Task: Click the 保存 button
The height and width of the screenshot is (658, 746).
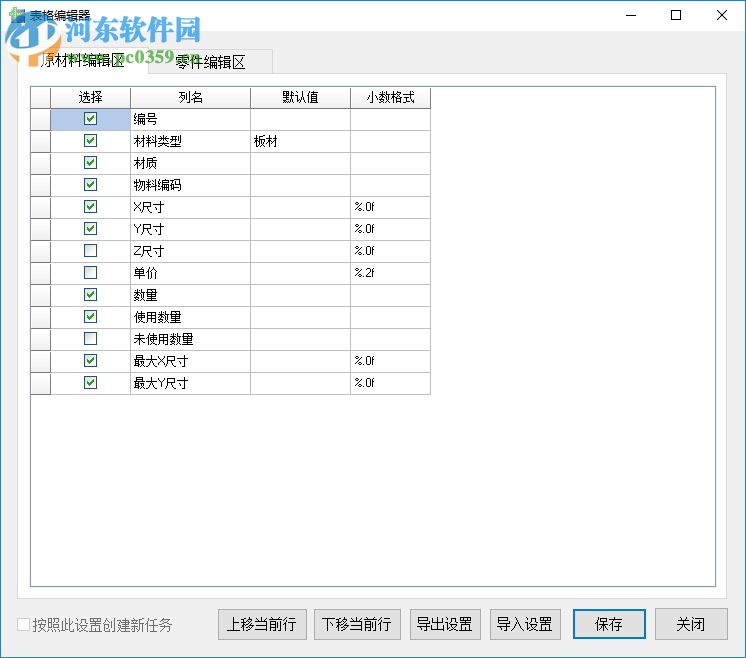Action: coord(609,624)
